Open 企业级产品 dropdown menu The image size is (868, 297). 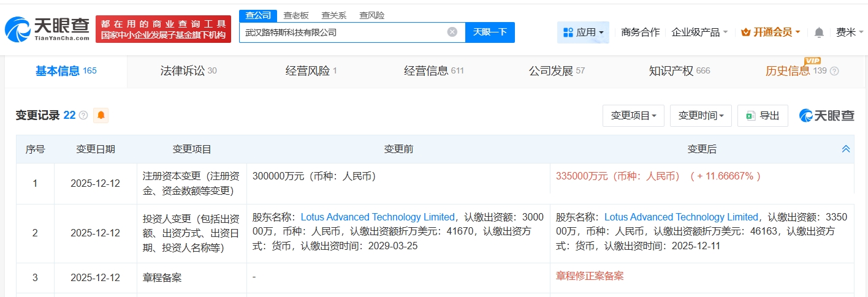(699, 32)
